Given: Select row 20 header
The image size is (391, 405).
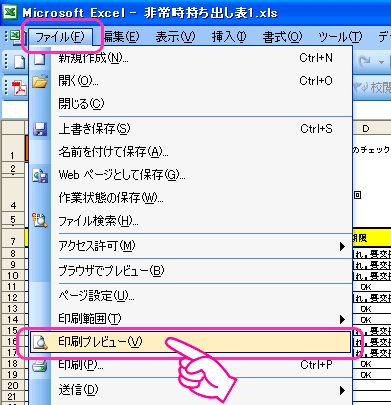Looking at the screenshot, I should (x=13, y=386).
